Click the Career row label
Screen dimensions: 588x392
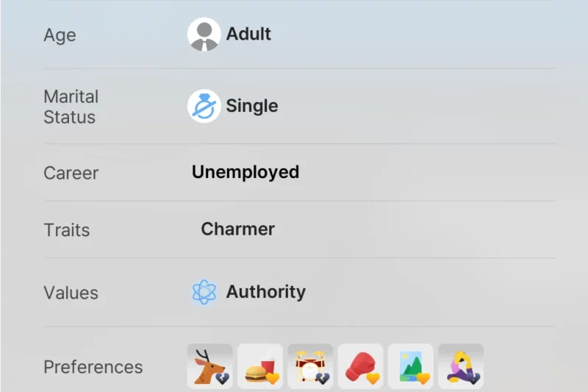(x=71, y=174)
